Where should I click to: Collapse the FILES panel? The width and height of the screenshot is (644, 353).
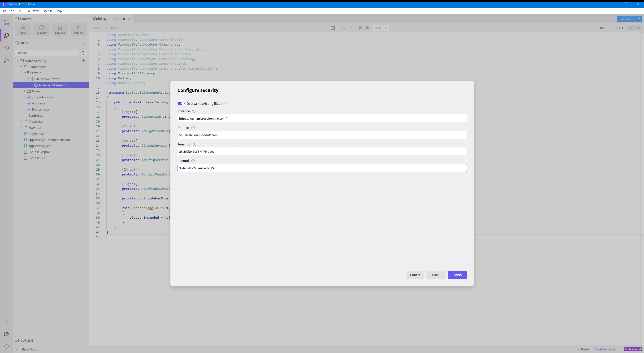(x=83, y=43)
